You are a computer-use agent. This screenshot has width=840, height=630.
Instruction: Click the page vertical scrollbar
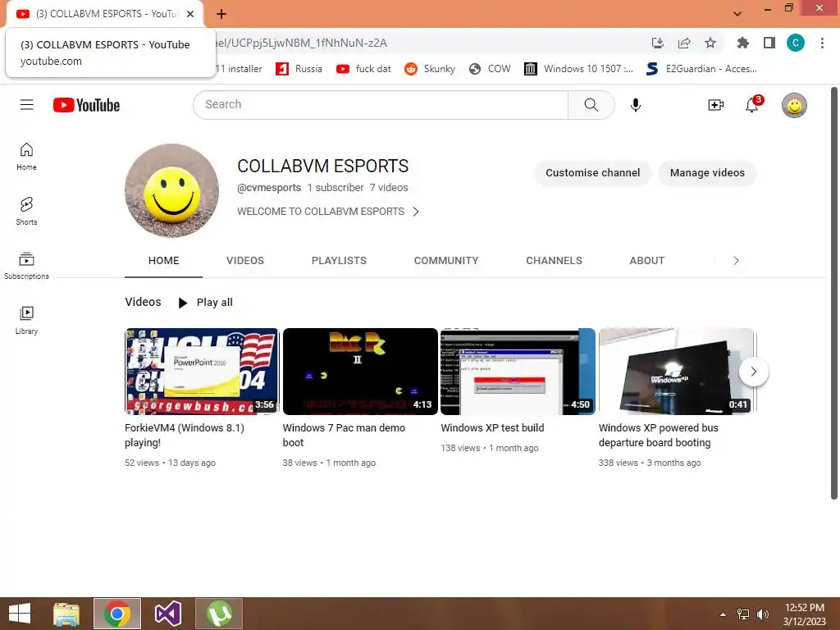point(833,293)
